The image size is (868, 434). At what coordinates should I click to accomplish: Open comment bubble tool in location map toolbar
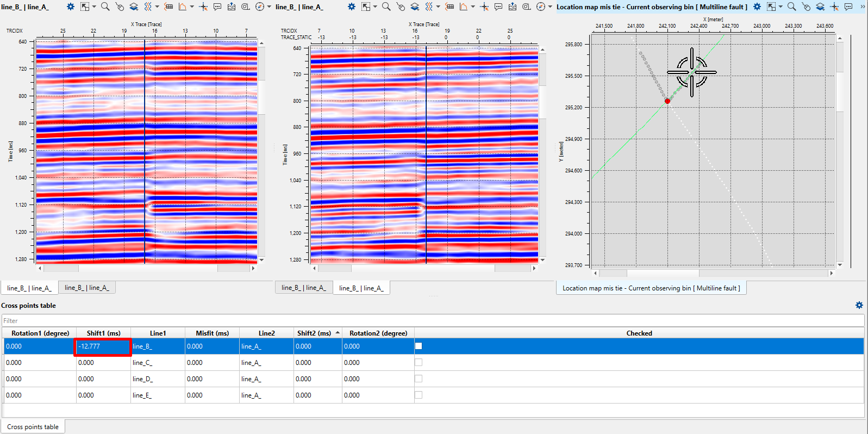[x=848, y=7]
